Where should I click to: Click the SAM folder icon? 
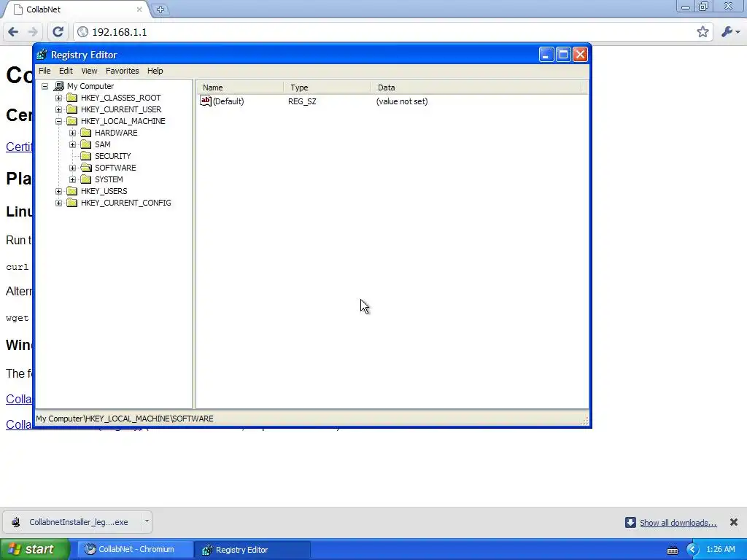[86, 144]
